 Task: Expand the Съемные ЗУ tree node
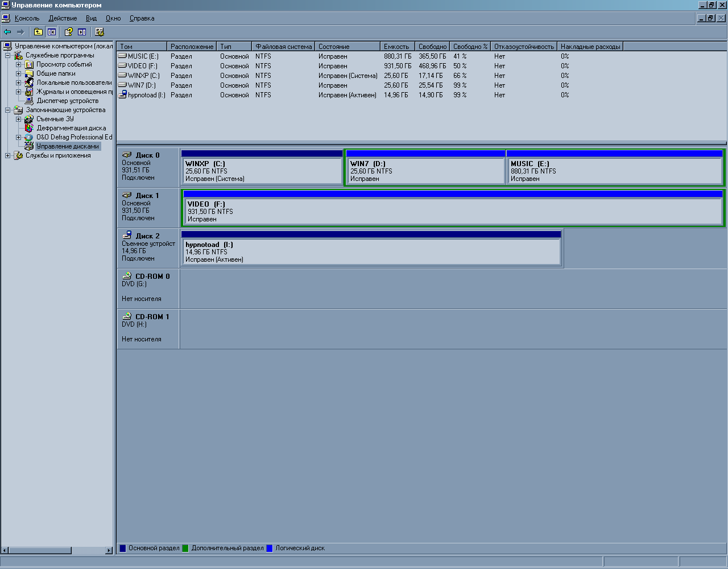[x=18, y=119]
